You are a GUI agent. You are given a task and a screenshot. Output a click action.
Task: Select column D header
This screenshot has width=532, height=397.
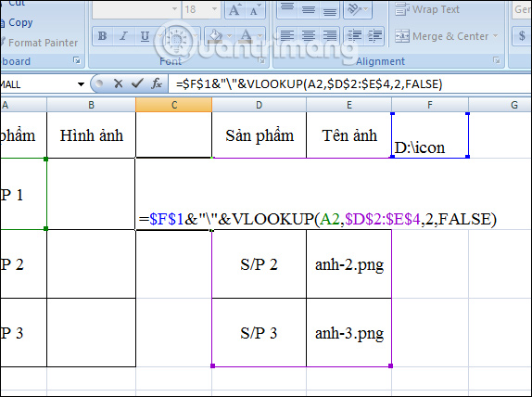(x=260, y=105)
